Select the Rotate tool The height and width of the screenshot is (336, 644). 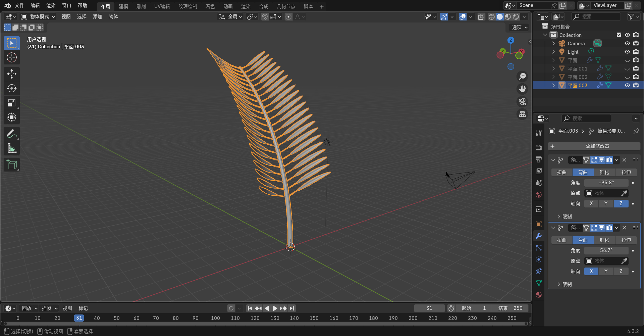(12, 88)
